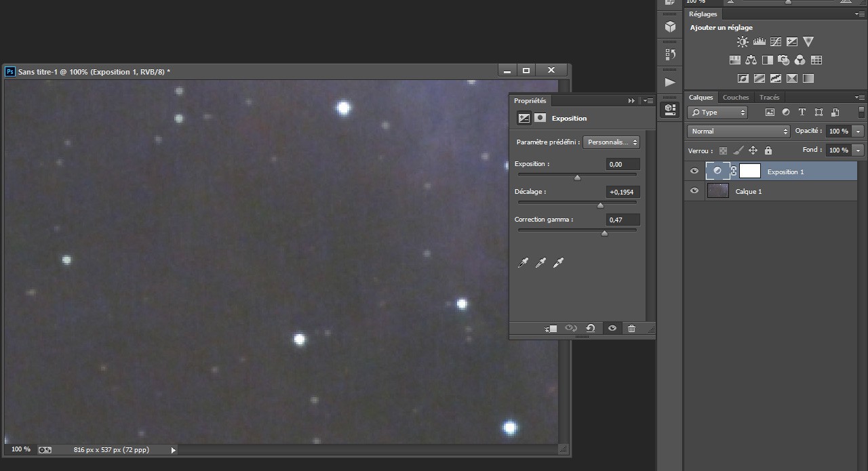Add a Vibrance adjustment (triangle icon)
The width and height of the screenshot is (868, 471).
808,42
